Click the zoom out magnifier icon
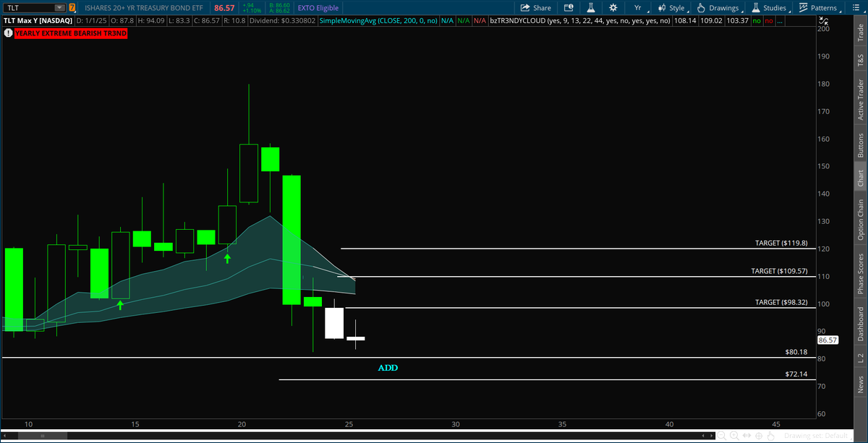 (721, 436)
